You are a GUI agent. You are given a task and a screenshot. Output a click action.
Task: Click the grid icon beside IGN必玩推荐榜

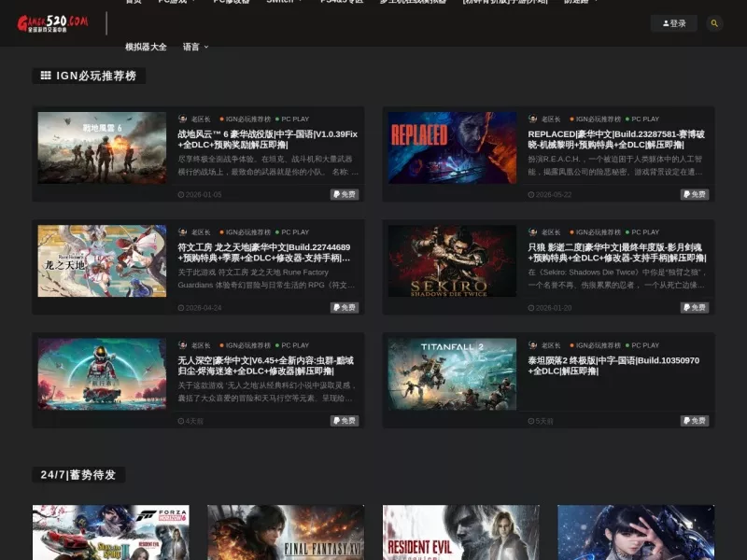[46, 76]
